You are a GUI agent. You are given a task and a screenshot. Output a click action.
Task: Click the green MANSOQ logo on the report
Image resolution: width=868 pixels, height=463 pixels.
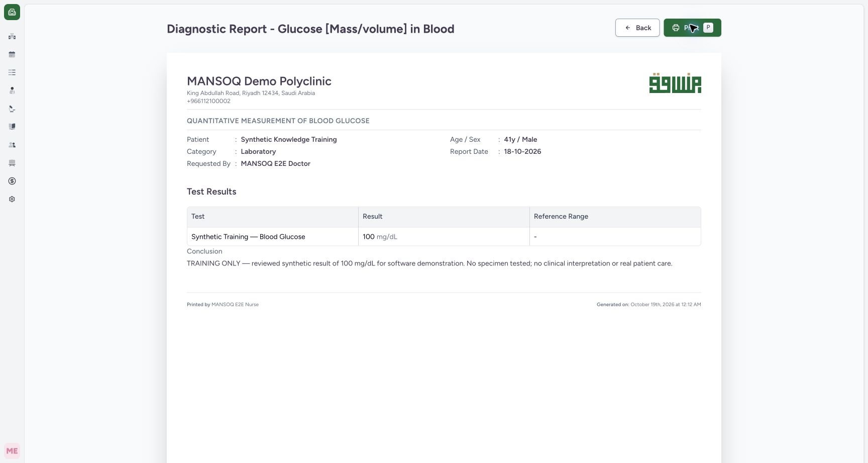[675, 83]
